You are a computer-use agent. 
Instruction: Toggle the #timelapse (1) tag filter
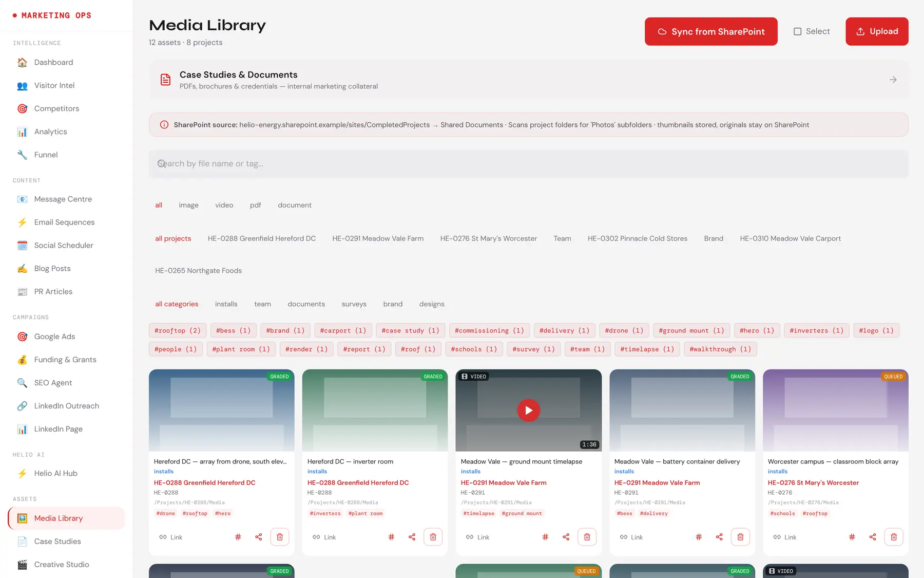647,349
